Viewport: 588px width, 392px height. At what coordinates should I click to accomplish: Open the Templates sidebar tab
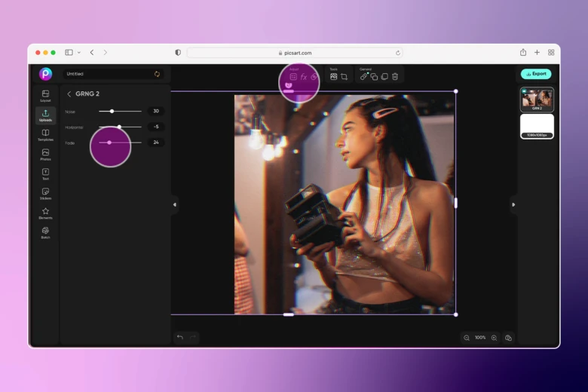coord(45,135)
